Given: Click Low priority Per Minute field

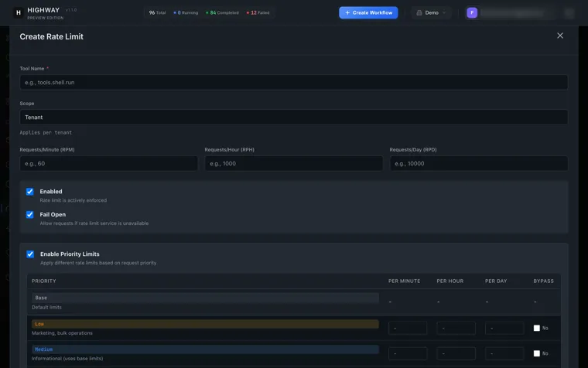Looking at the screenshot, I should click(x=408, y=329).
